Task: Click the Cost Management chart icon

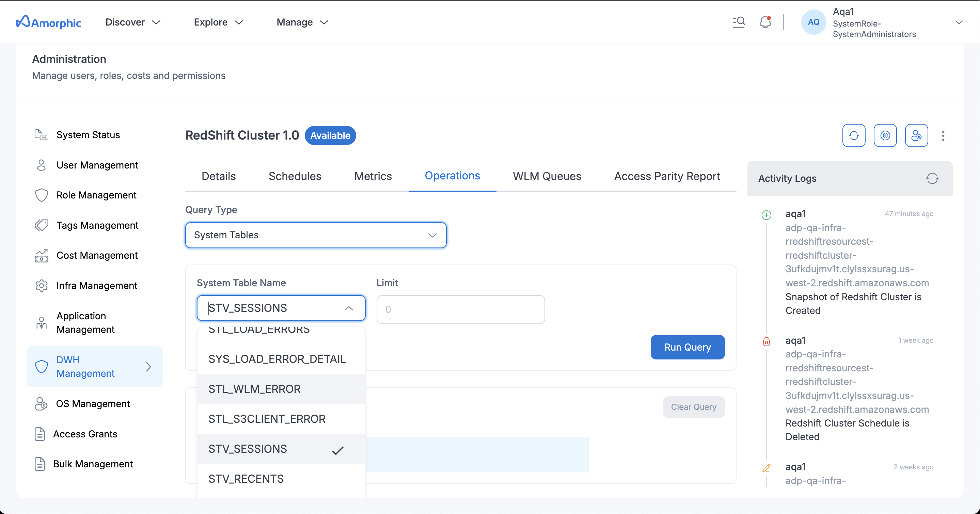Action: 41,256
